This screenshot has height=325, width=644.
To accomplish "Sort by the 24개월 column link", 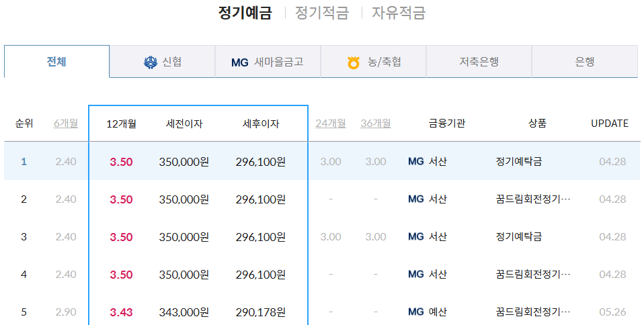I will point(331,123).
